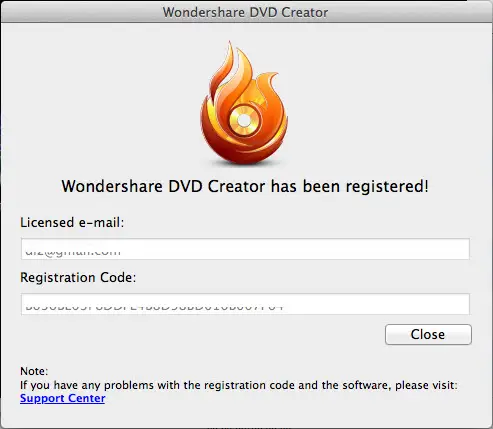Click the 'Note:' label text

(34, 371)
